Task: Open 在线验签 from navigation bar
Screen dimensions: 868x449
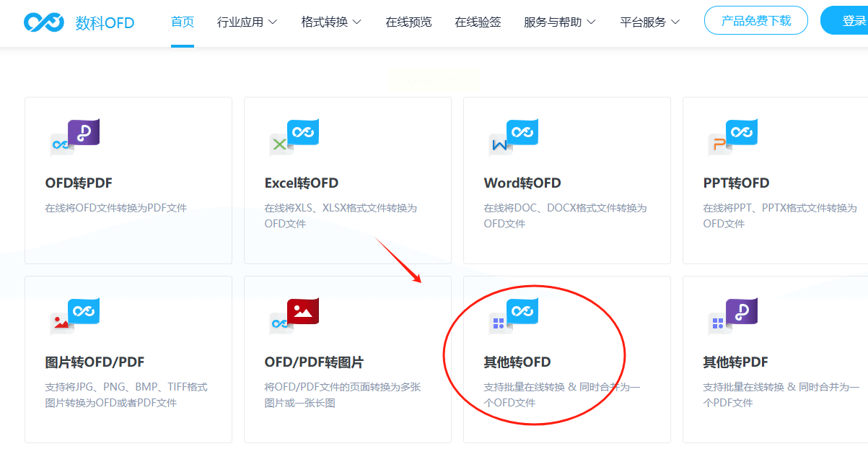Action: [x=478, y=22]
